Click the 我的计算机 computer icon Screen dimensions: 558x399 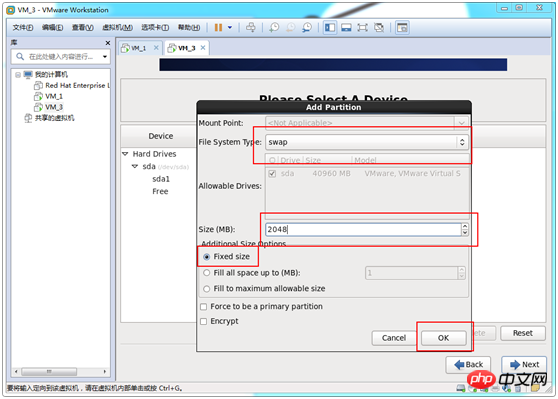point(28,74)
